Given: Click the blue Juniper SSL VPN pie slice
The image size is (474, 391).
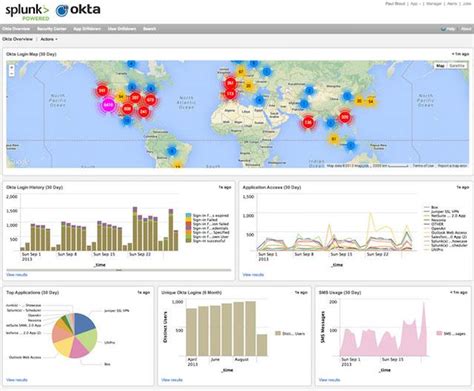Looking at the screenshot, I should [x=83, y=323].
